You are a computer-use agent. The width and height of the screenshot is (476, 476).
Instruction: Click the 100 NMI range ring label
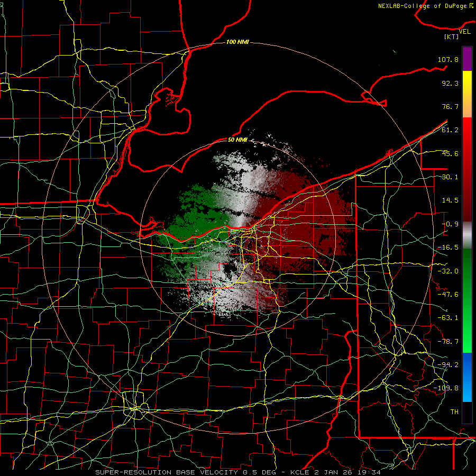click(237, 42)
